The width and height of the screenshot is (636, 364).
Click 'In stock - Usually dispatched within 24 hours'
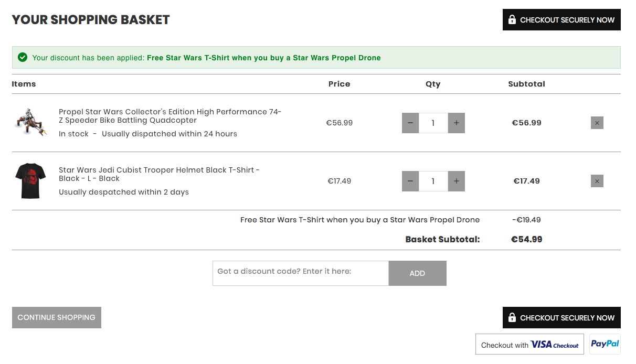(148, 134)
